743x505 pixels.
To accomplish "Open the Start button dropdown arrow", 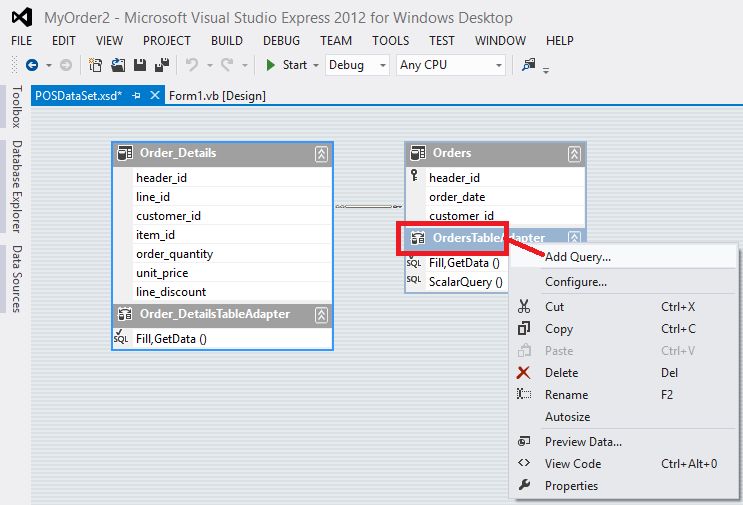I will (x=316, y=65).
